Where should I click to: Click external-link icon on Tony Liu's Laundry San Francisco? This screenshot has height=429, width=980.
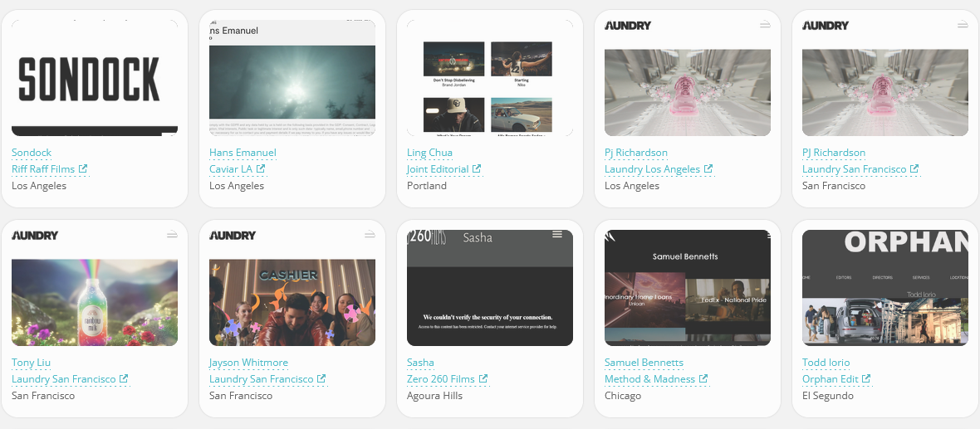pyautogui.click(x=124, y=379)
